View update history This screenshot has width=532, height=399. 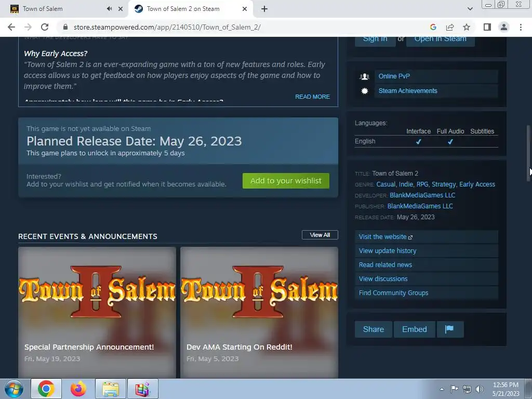tap(426, 251)
